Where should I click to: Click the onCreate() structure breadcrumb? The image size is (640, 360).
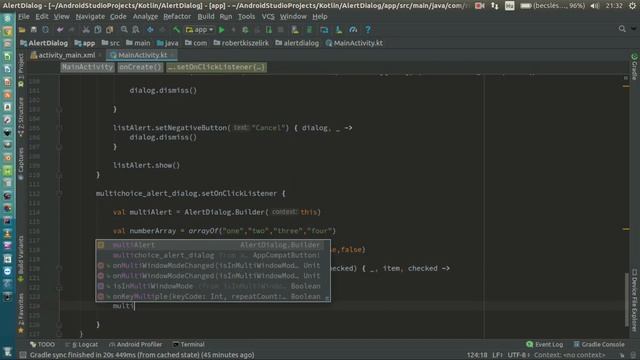click(140, 67)
